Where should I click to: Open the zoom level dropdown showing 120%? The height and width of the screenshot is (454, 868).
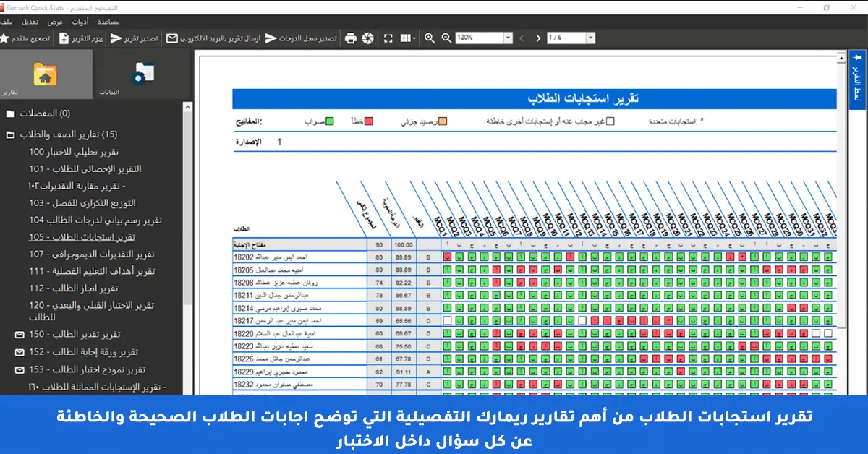(x=509, y=38)
